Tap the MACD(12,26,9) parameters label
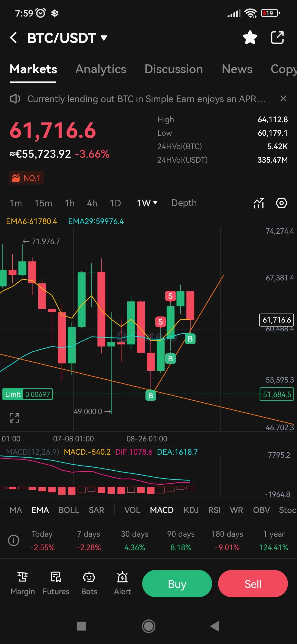Image resolution: width=297 pixels, height=644 pixels. (x=33, y=452)
